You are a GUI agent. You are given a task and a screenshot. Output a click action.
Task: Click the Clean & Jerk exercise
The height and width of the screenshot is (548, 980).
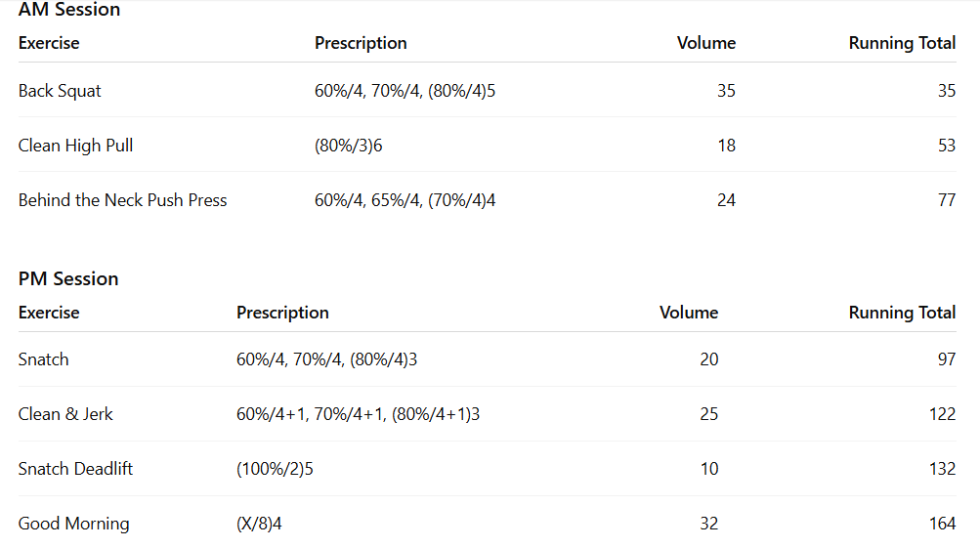[x=65, y=414]
